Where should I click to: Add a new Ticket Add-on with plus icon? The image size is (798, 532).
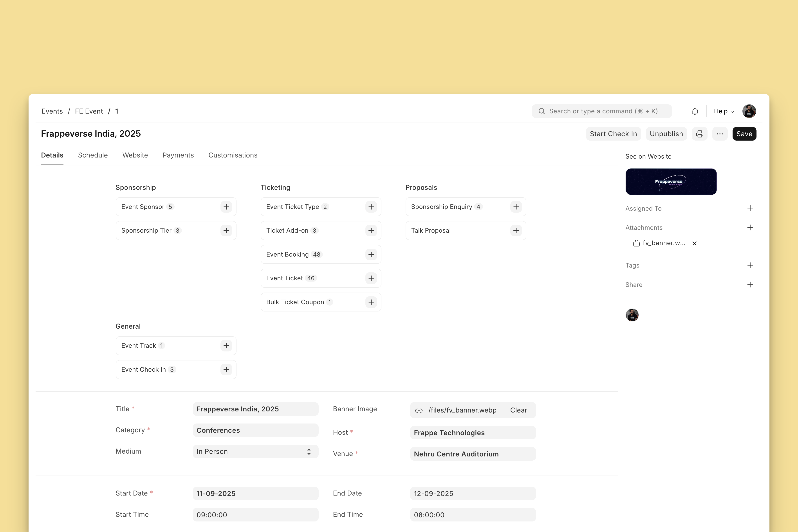click(x=371, y=231)
